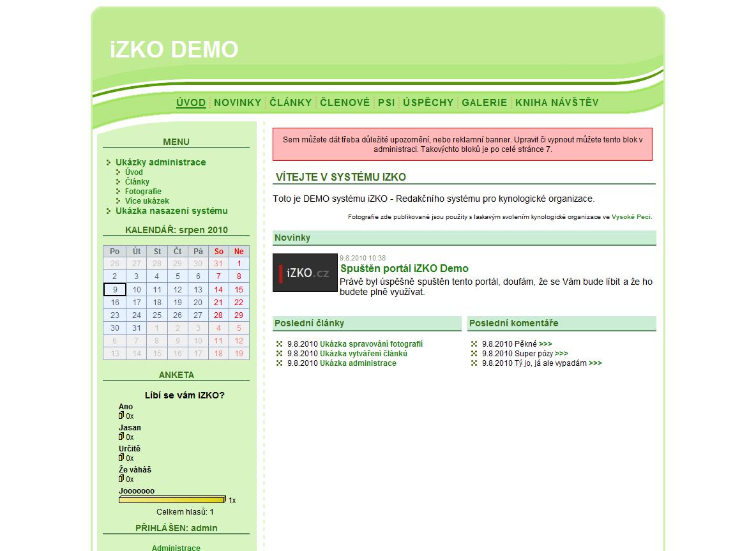The width and height of the screenshot is (756, 551).
Task: Click the iZKO.cz news thumbnail
Action: point(305,273)
